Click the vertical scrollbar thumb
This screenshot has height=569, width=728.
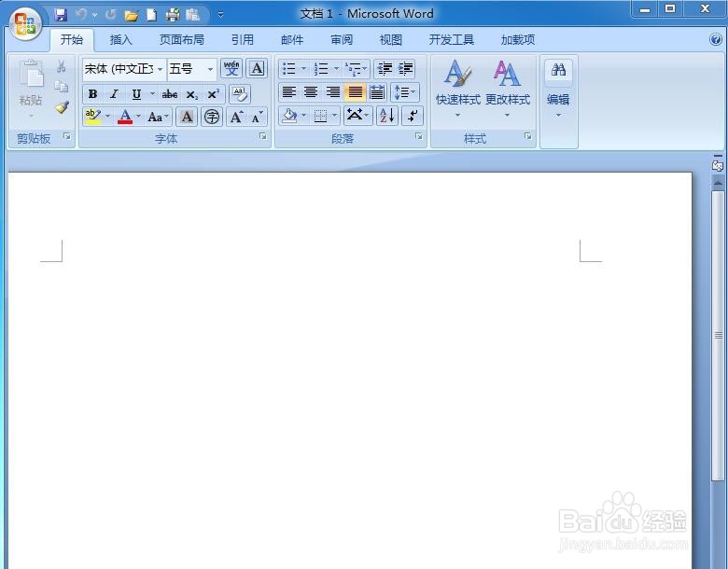coord(719,336)
